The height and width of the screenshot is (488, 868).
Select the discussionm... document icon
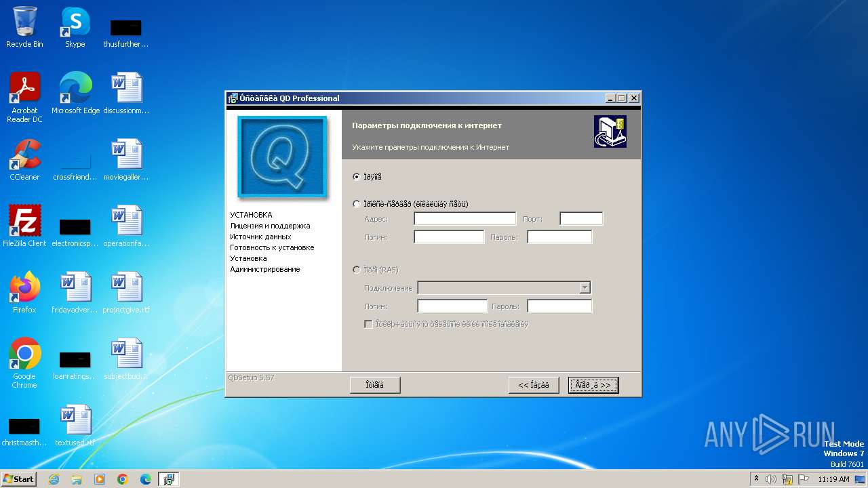coord(126,93)
